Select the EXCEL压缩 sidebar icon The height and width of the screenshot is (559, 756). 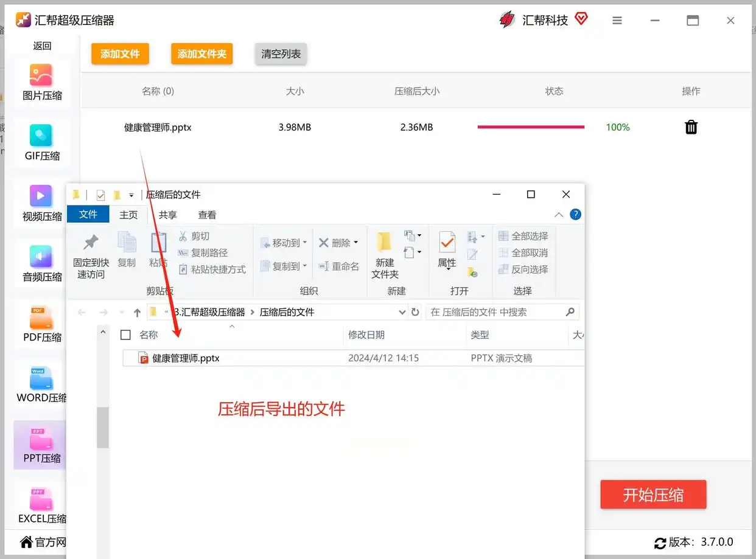(41, 504)
